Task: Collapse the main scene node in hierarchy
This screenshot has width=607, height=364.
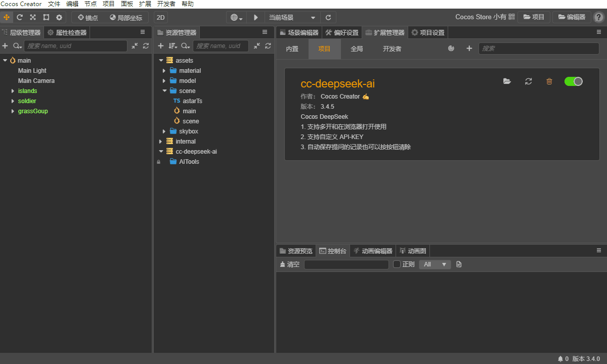Action: point(5,61)
